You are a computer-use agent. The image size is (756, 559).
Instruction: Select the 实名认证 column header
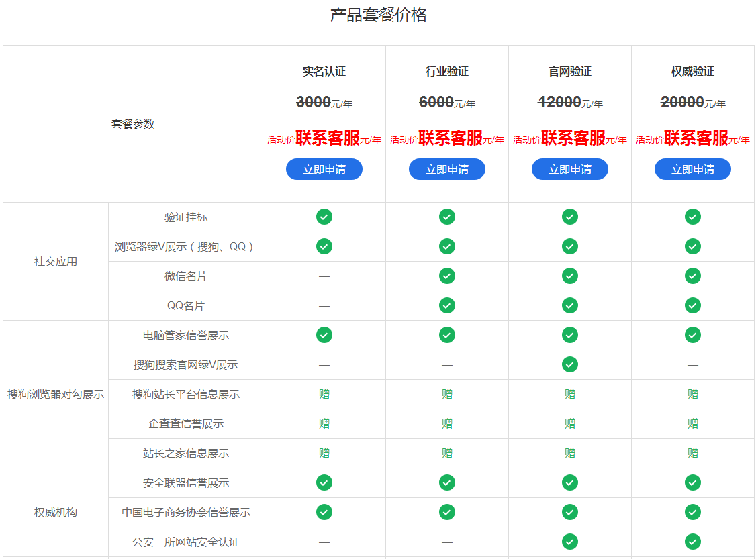click(x=324, y=70)
